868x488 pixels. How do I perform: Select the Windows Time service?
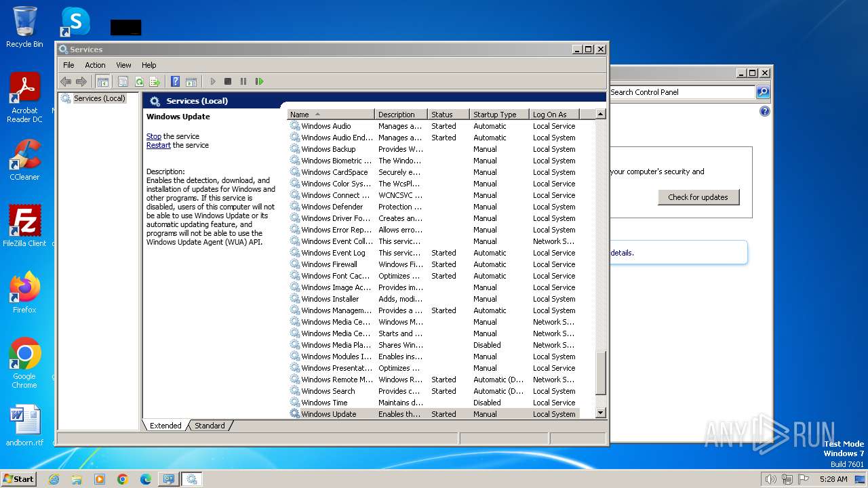click(x=434, y=403)
